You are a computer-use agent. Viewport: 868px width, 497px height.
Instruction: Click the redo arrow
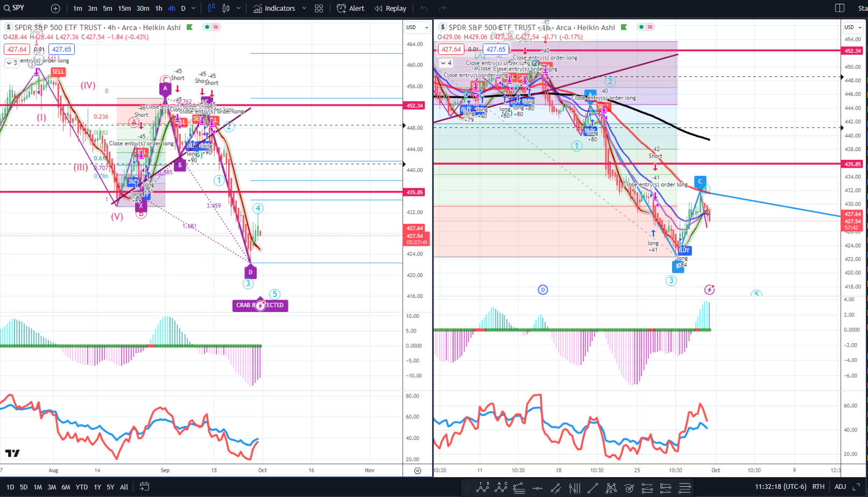point(442,9)
